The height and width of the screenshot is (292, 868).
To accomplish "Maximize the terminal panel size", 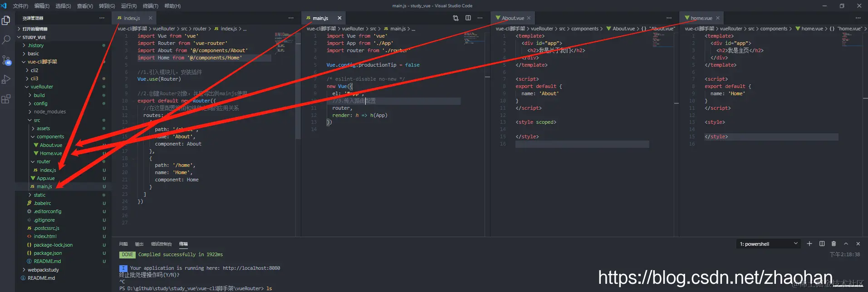I will click(x=846, y=243).
